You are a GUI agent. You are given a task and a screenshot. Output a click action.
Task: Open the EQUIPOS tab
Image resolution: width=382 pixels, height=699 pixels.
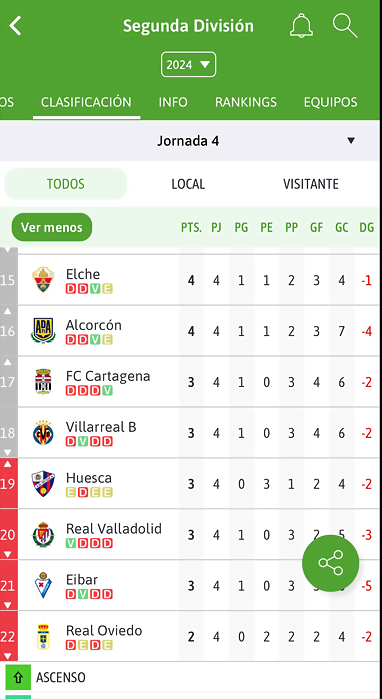coord(330,102)
